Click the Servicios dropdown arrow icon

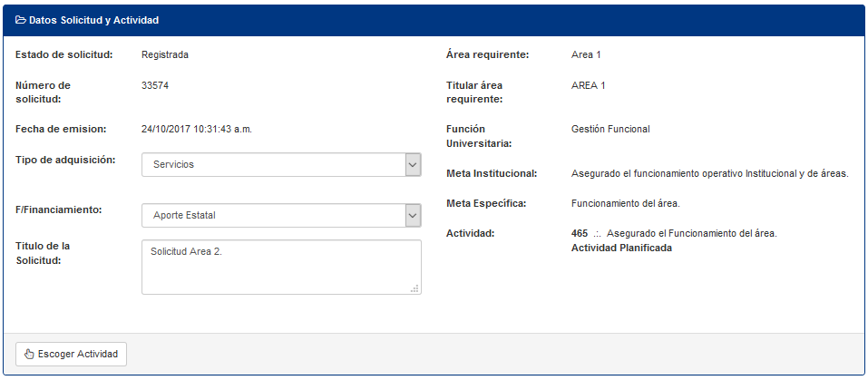(x=413, y=165)
